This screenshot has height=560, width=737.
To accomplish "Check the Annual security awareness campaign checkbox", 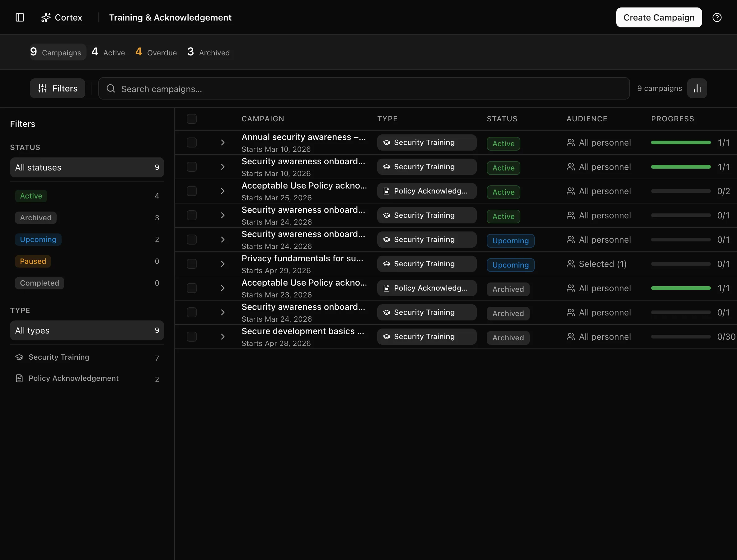I will click(x=192, y=143).
